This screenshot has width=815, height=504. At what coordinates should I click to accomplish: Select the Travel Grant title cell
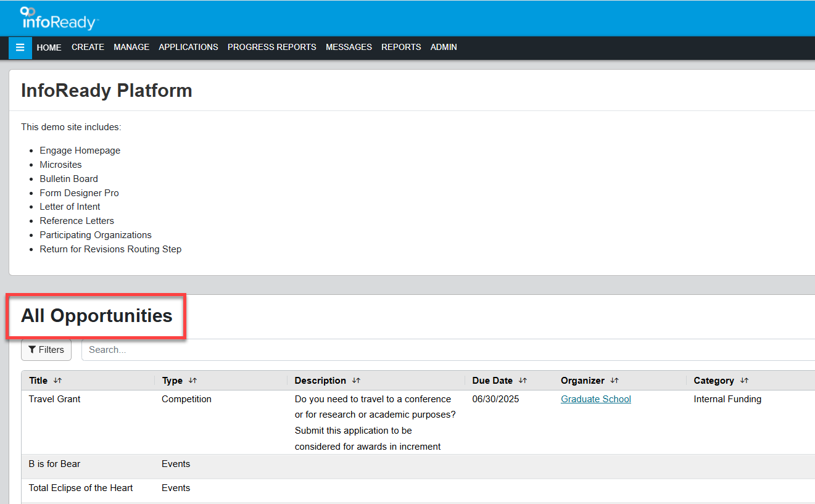click(x=54, y=399)
